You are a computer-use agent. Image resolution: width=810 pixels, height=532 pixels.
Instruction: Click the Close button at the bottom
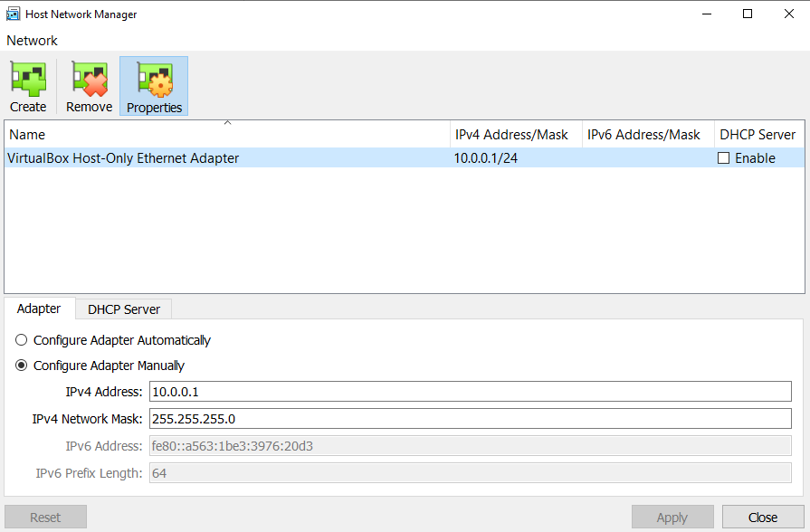pos(763,517)
